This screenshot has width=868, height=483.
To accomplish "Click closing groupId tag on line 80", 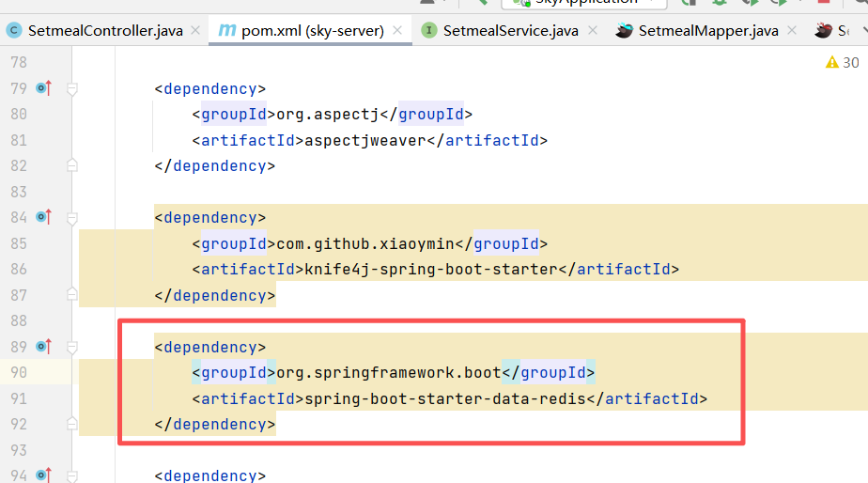I will click(x=426, y=115).
